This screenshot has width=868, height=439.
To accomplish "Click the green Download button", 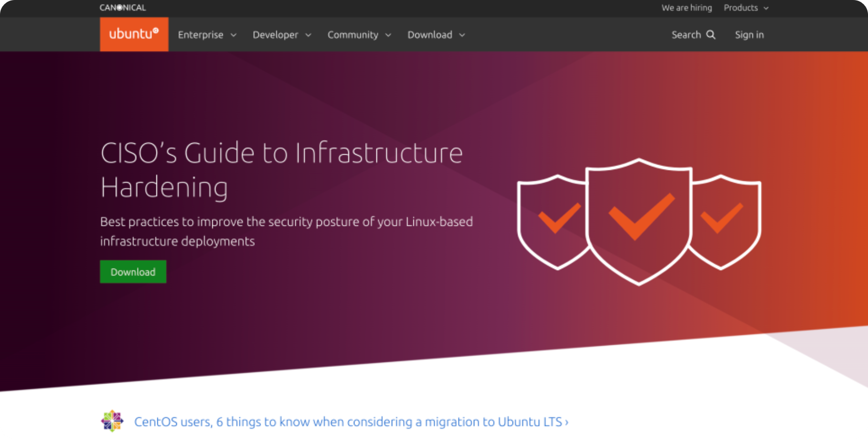I will [x=133, y=272].
